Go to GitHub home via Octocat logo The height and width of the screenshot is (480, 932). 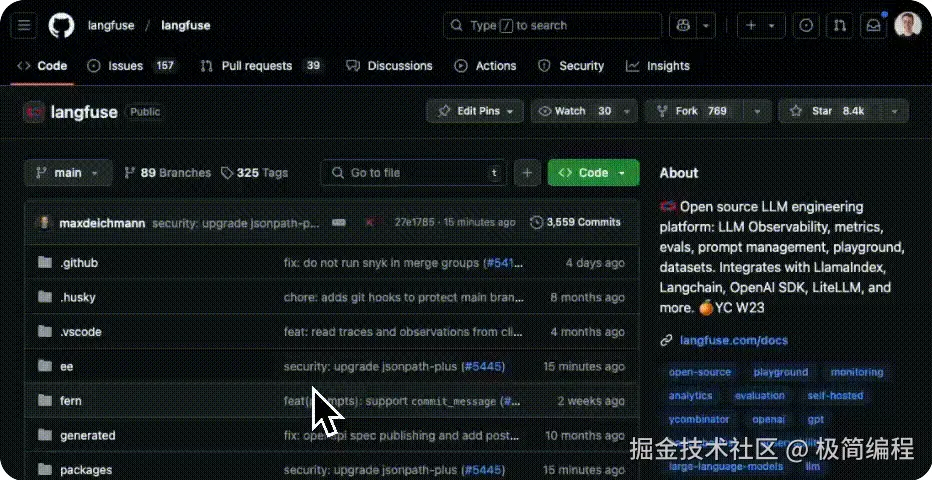61,26
